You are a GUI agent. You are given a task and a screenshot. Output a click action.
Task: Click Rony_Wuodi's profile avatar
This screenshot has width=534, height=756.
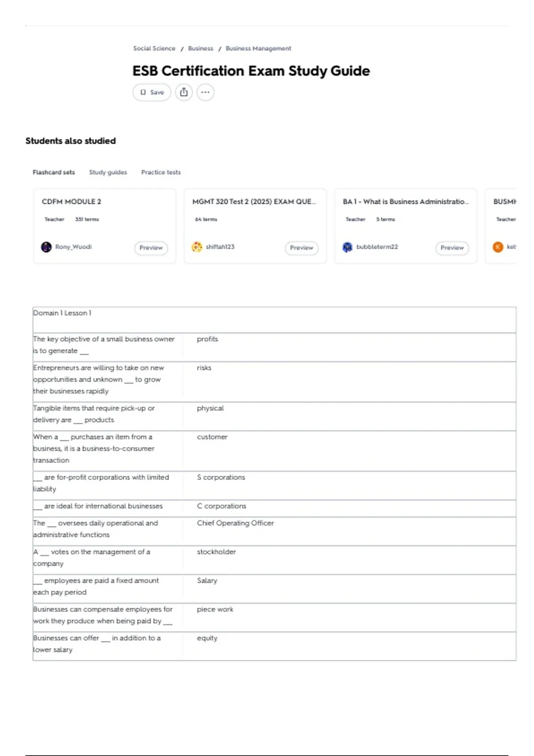tap(46, 247)
